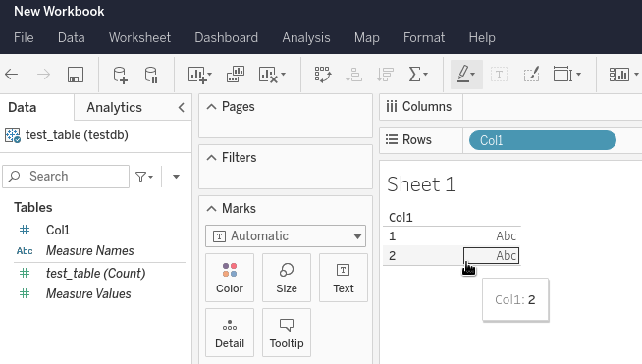Clear the sheet using the toolbar icon
The height and width of the screenshot is (364, 642).
point(268,75)
